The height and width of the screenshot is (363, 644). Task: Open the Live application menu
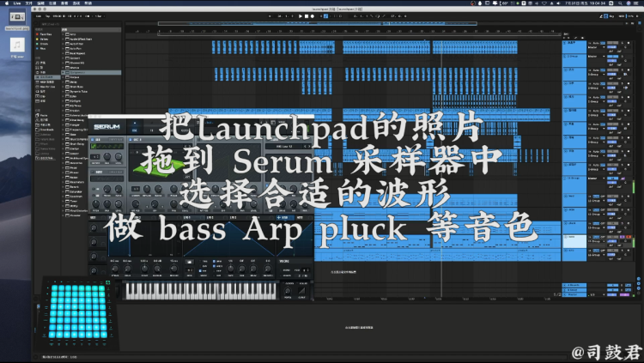click(17, 3)
